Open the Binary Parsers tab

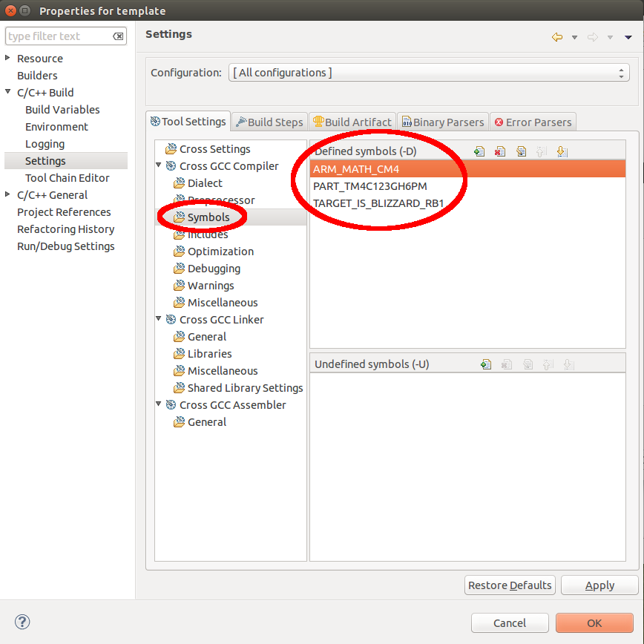click(442, 121)
